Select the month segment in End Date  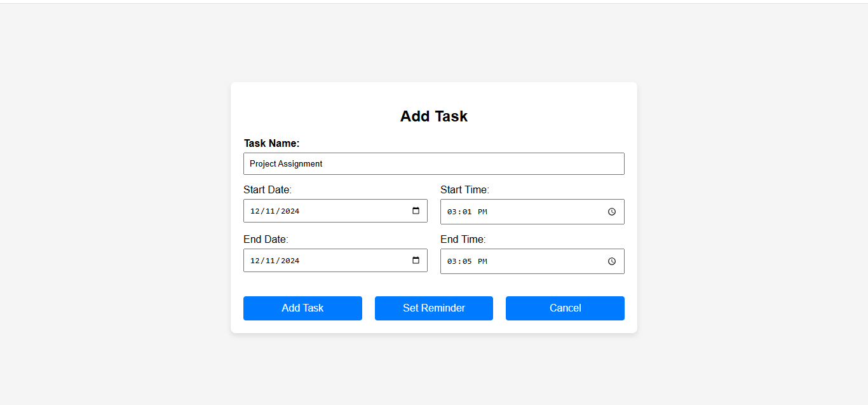click(255, 261)
